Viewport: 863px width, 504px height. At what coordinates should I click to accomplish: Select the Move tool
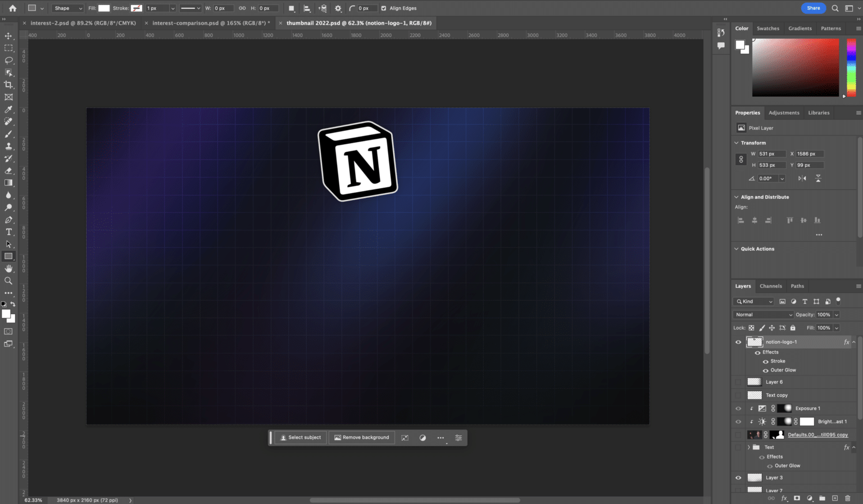click(8, 36)
